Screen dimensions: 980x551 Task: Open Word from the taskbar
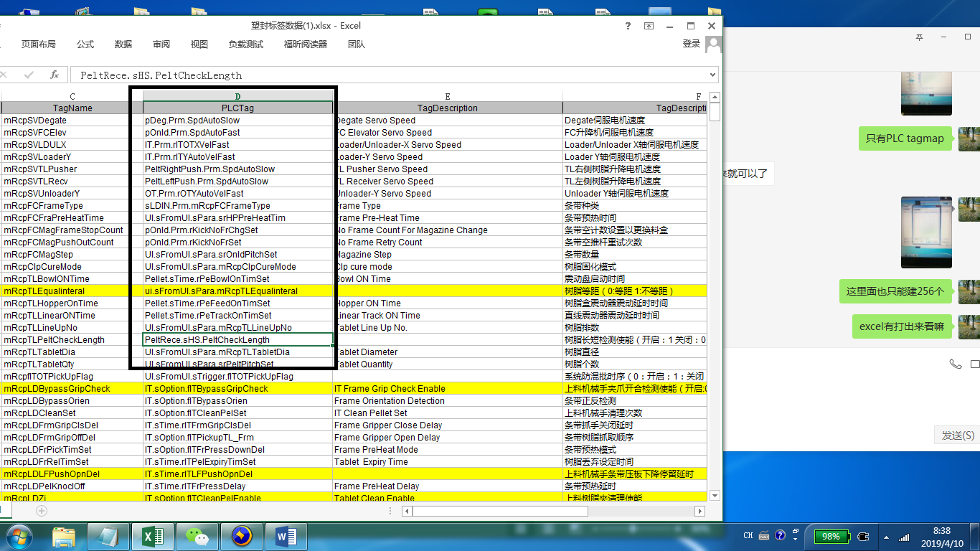point(286,536)
